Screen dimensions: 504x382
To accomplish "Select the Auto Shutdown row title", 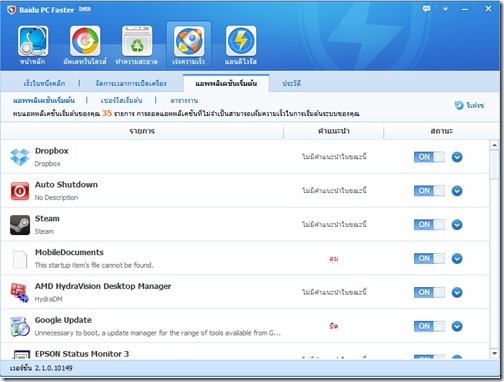I will pos(66,185).
